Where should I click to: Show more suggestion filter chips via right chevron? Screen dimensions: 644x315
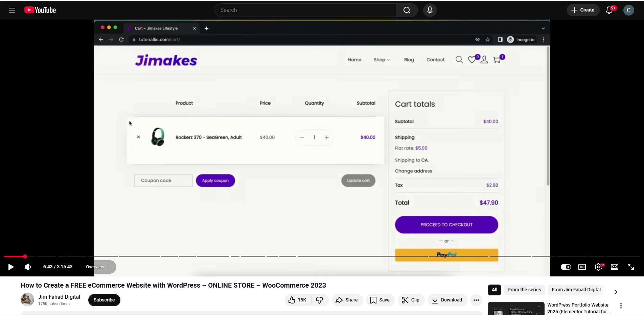click(615, 292)
